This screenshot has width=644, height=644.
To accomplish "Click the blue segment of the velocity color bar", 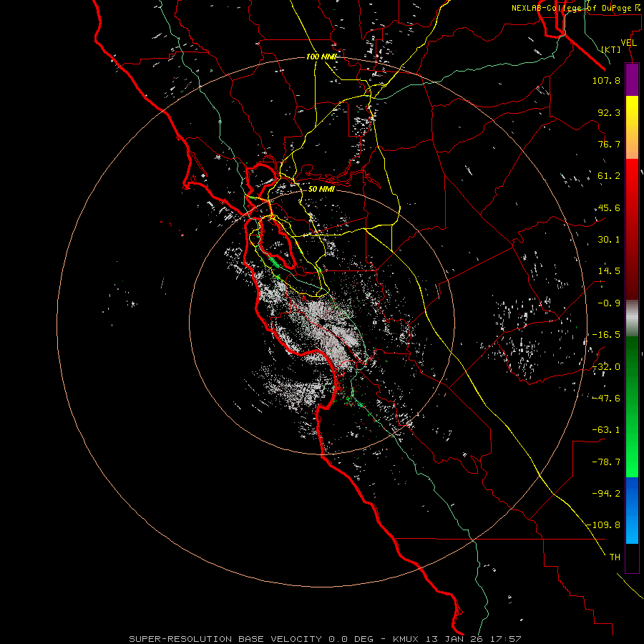I will tap(632, 510).
